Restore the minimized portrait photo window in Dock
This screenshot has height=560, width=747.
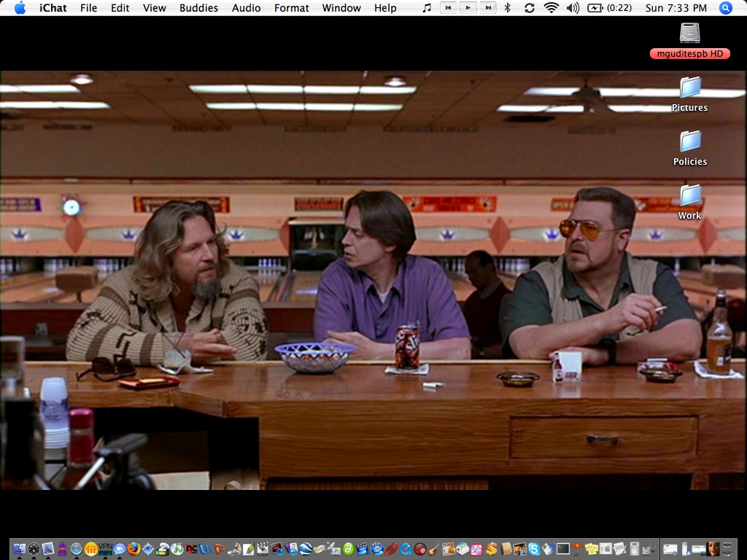point(713,548)
